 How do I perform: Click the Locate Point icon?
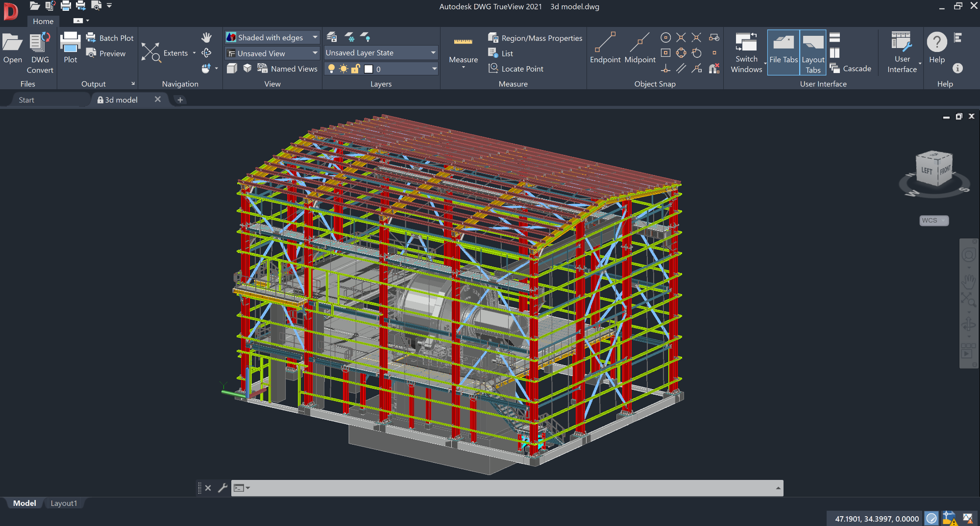[493, 69]
